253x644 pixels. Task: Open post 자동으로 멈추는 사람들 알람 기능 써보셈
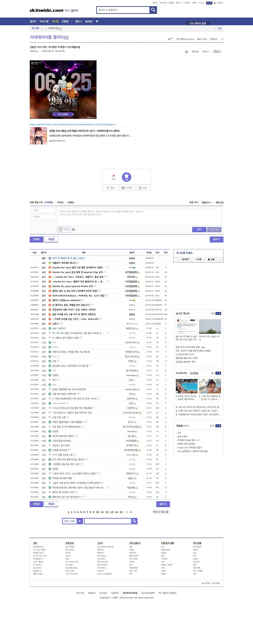pos(71,352)
